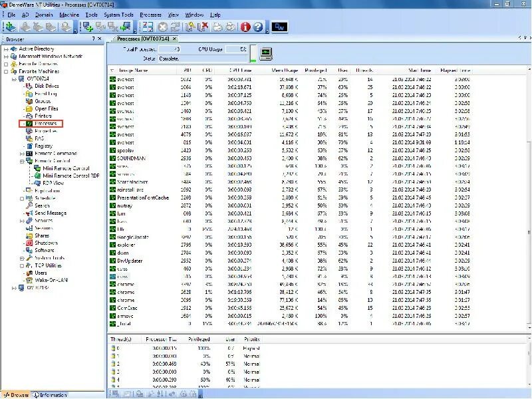Click the key credentials toolbar icon
The height and width of the screenshot is (399, 532).
[190, 27]
